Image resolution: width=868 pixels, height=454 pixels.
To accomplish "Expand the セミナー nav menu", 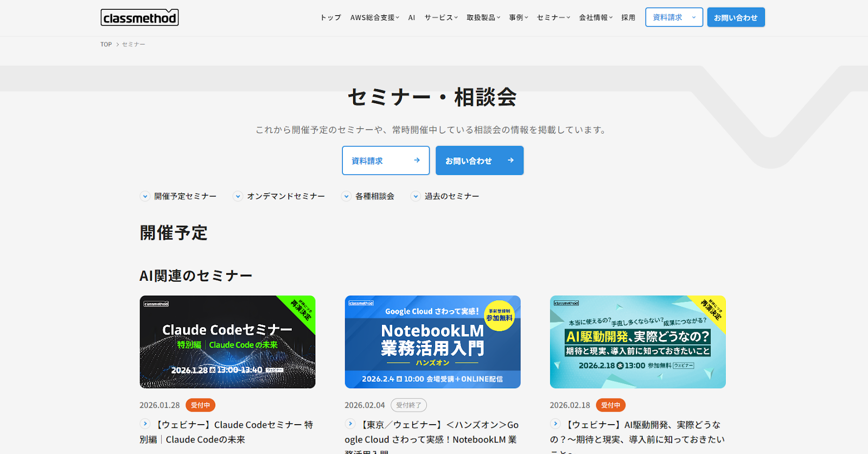I will tap(553, 17).
